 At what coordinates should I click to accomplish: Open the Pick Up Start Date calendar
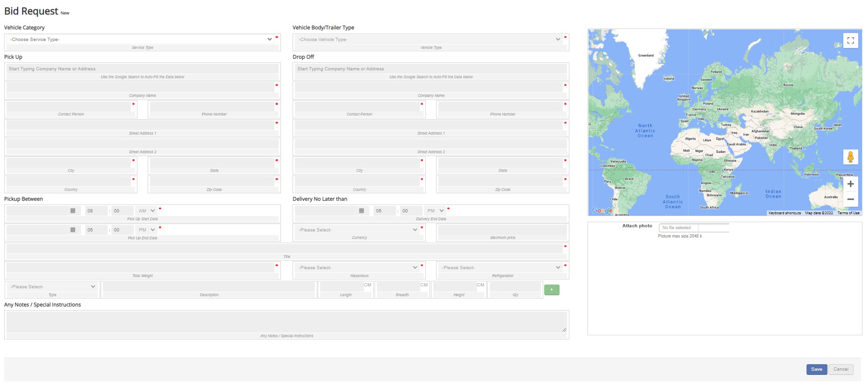[73, 211]
